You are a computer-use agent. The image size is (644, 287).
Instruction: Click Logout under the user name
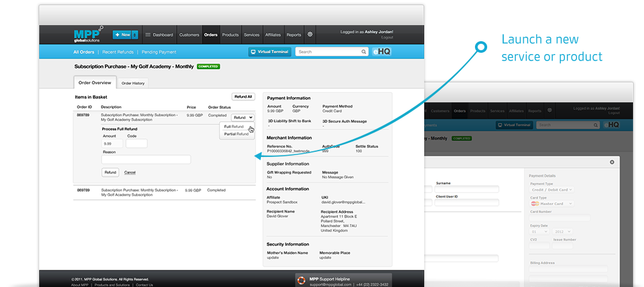coord(385,38)
